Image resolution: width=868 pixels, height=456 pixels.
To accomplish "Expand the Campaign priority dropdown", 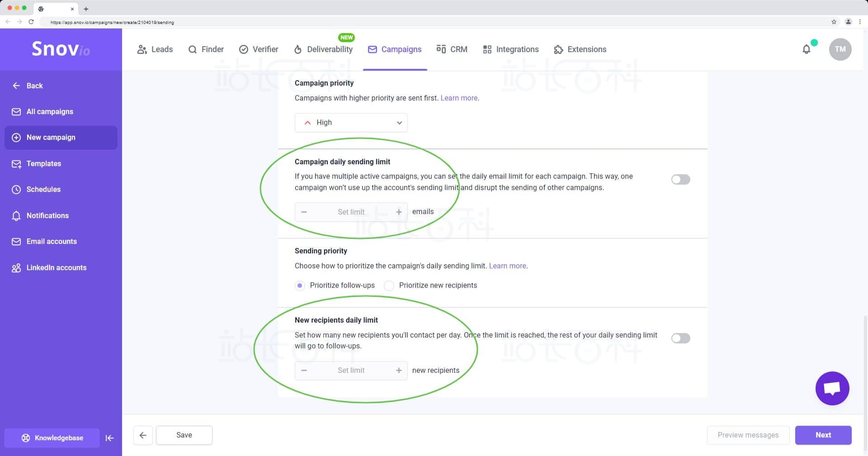I will point(351,123).
